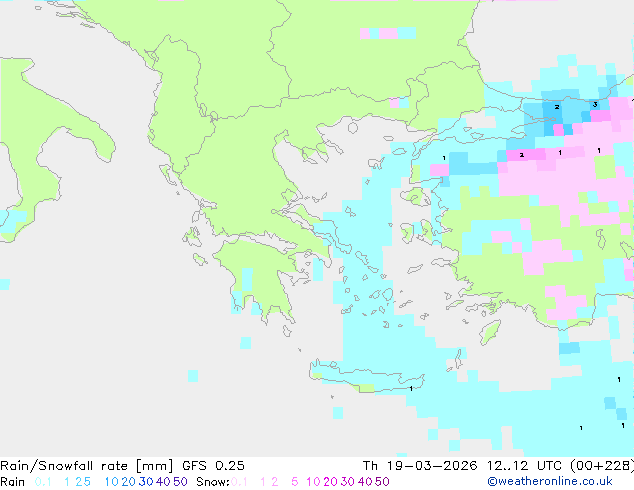Pick the Rain legend 0.1 value
The width and height of the screenshot is (634, 490).
point(43,482)
